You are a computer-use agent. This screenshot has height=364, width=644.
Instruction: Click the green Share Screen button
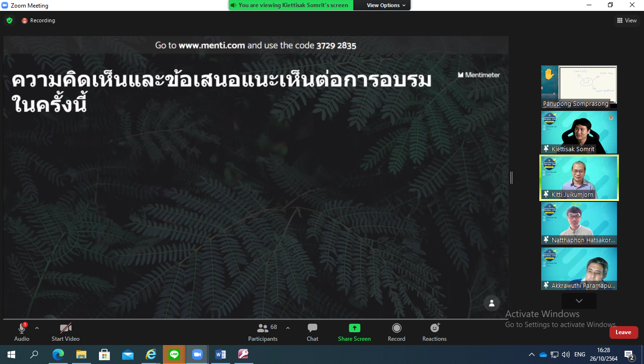(354, 332)
